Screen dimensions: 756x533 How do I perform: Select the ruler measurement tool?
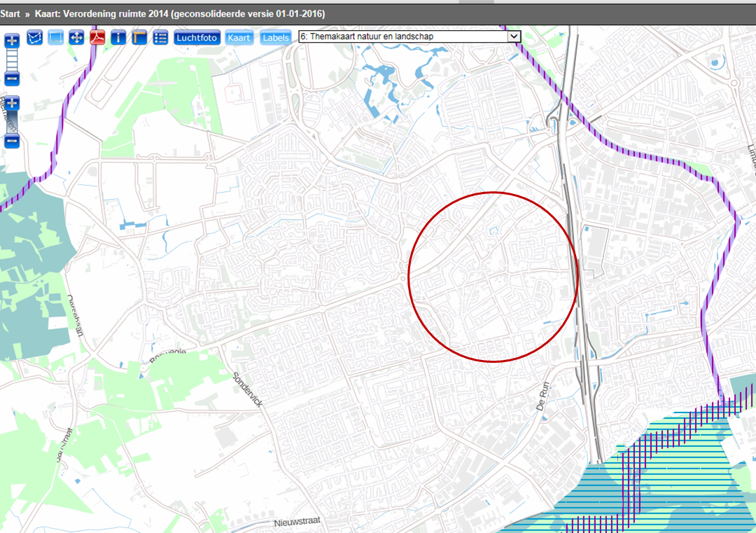point(139,37)
